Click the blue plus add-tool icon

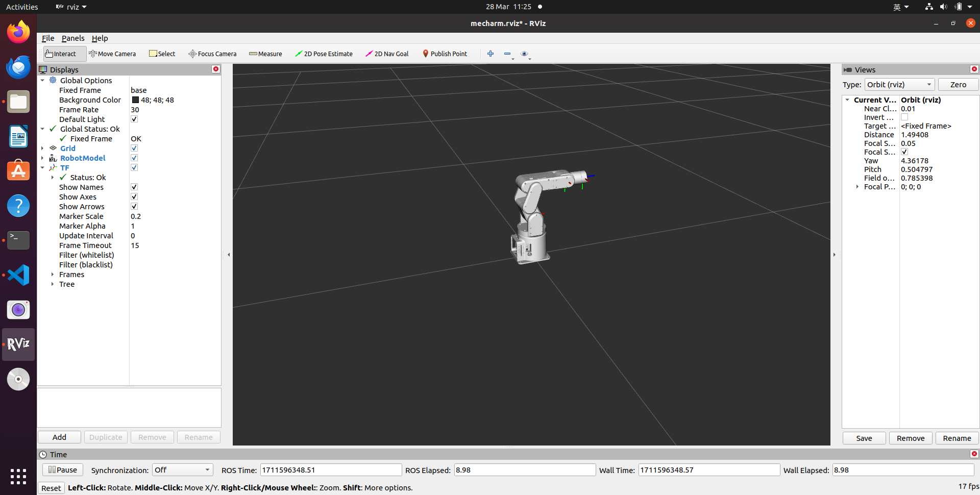491,54
